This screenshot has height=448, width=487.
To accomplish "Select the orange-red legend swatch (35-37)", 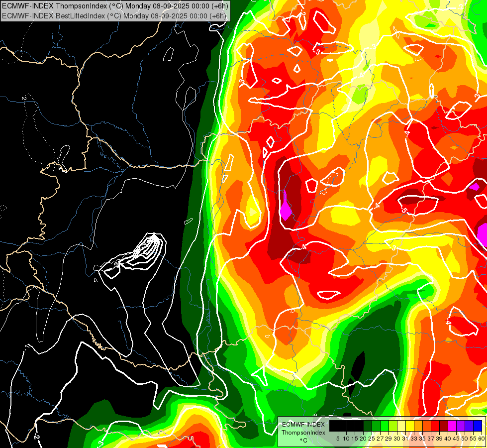I will [427, 426].
